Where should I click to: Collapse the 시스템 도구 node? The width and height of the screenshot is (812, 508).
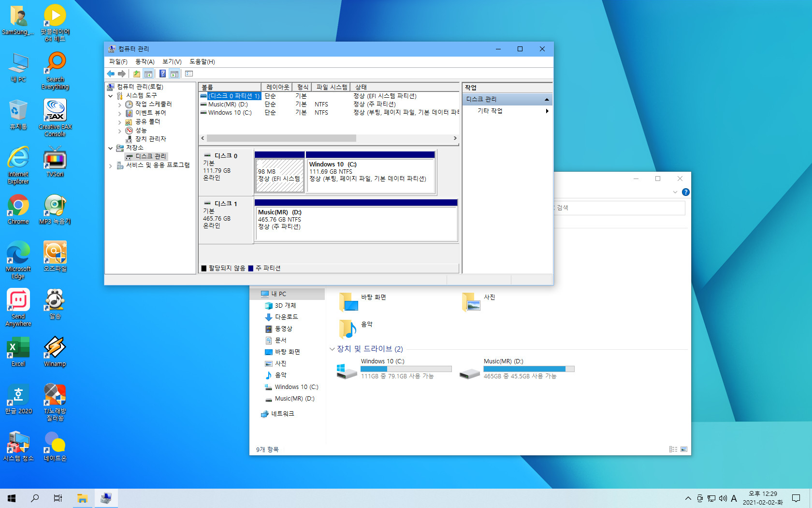click(x=111, y=96)
